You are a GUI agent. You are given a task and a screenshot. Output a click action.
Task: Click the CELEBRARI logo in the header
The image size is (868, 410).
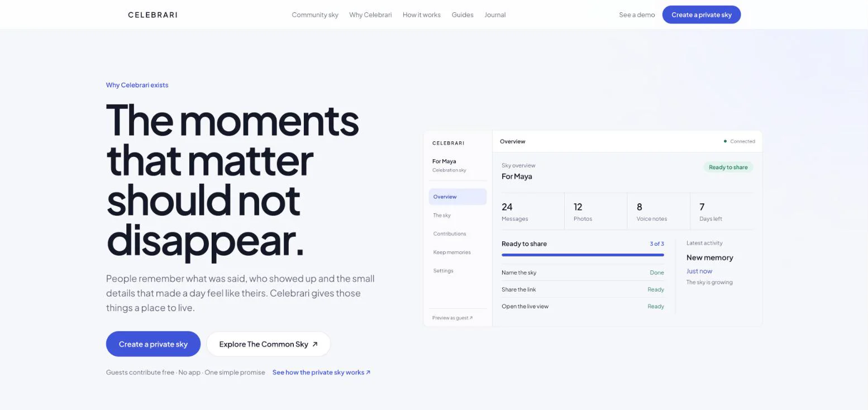click(152, 15)
